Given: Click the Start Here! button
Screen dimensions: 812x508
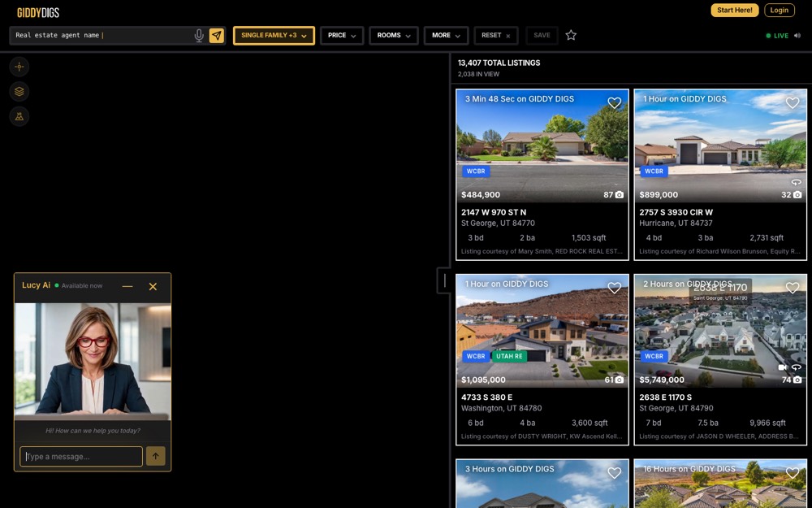Looking at the screenshot, I should (x=734, y=11).
